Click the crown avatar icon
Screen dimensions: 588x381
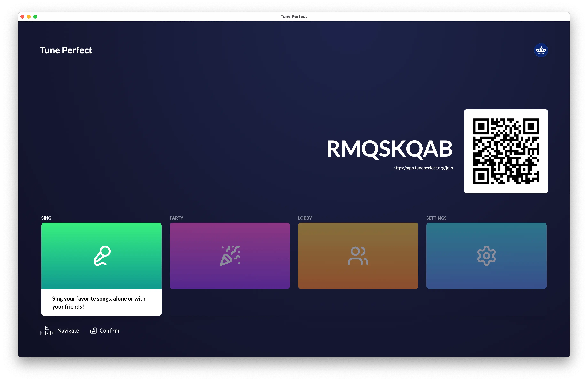pos(541,50)
